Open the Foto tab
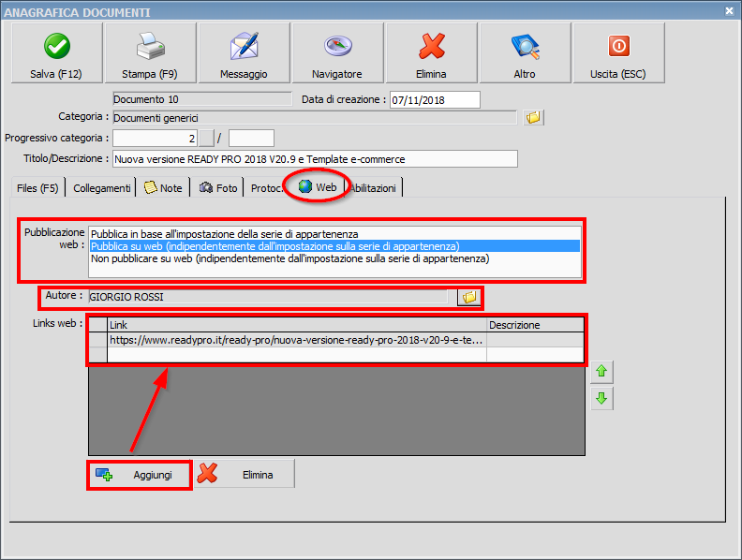This screenshot has height=560, width=742. pyautogui.click(x=217, y=188)
